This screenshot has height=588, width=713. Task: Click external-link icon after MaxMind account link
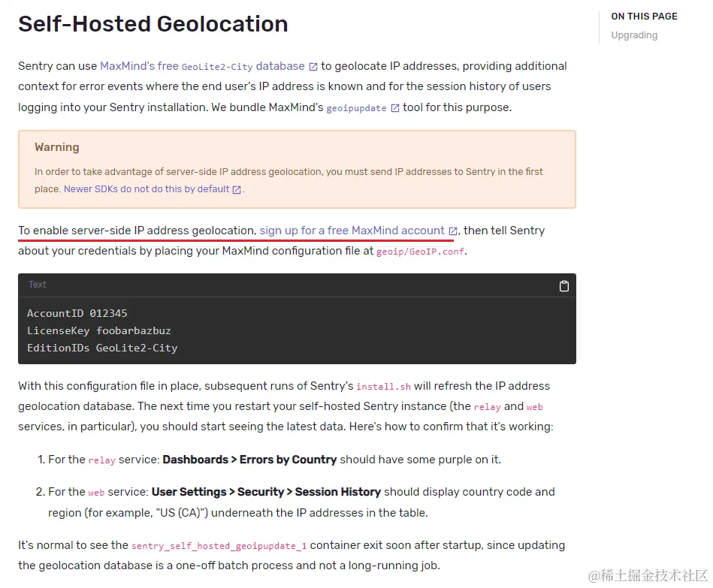pos(453,231)
